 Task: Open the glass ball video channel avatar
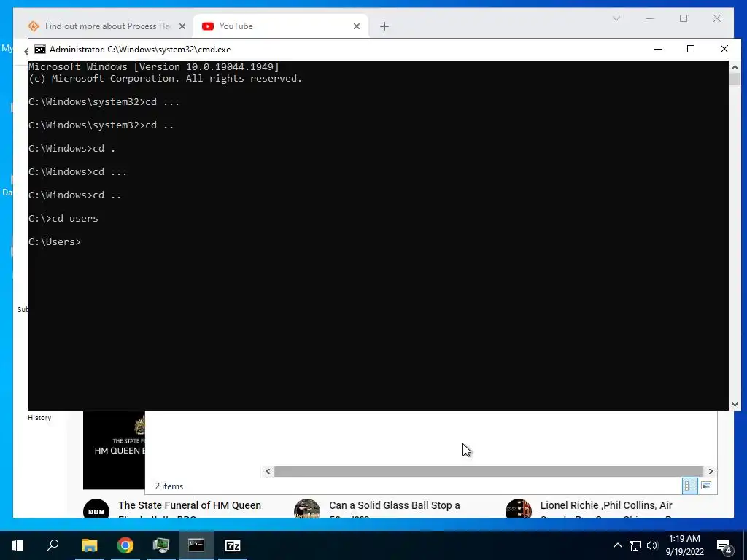tap(307, 508)
